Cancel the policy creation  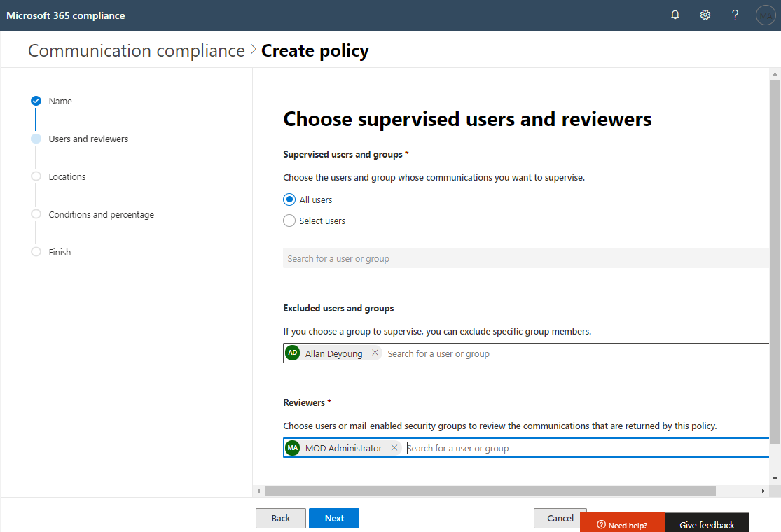point(560,518)
